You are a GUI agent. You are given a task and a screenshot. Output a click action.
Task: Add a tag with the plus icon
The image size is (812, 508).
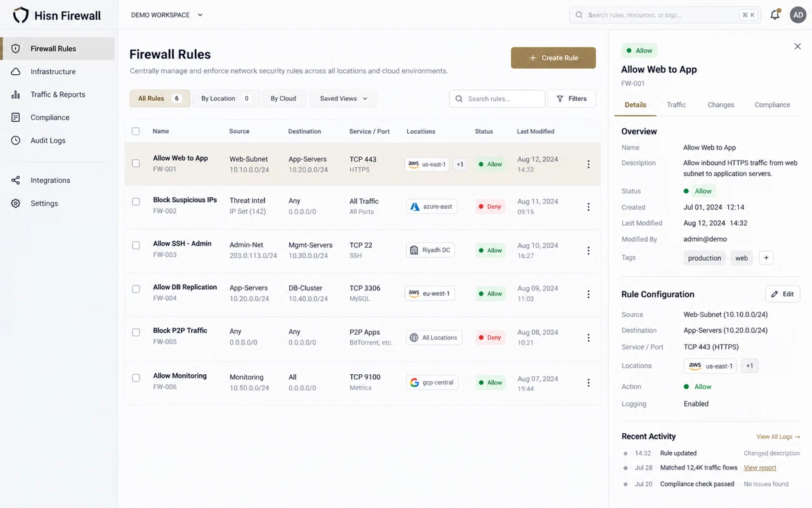point(766,257)
